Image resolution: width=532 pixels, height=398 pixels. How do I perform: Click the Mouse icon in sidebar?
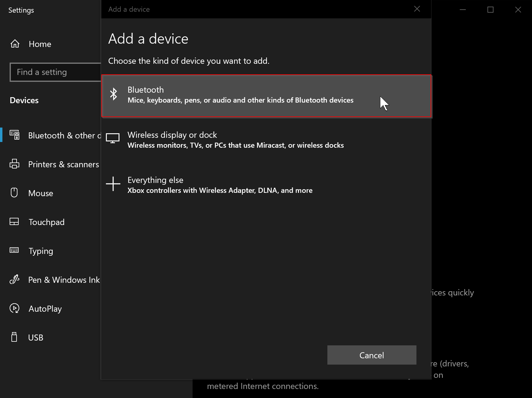click(x=14, y=193)
